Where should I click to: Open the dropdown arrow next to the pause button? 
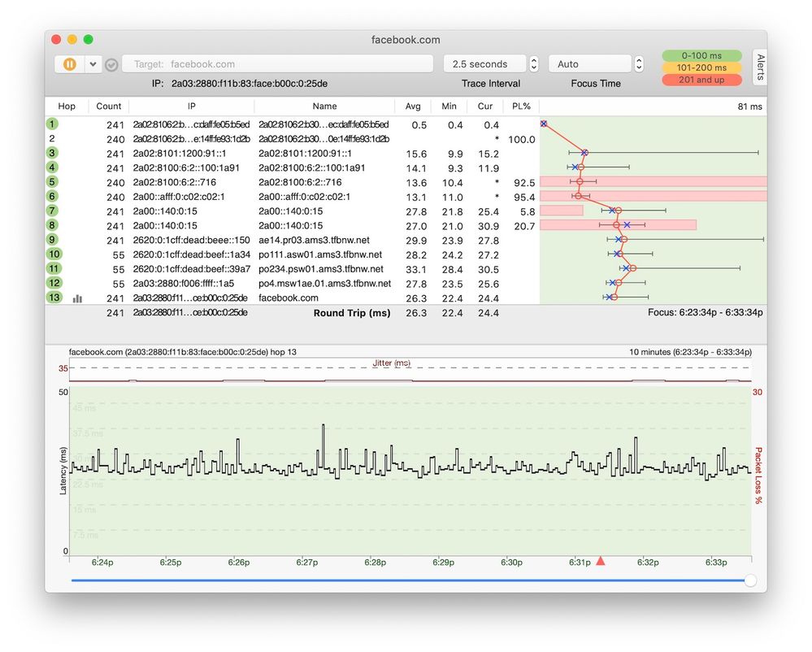pos(91,63)
